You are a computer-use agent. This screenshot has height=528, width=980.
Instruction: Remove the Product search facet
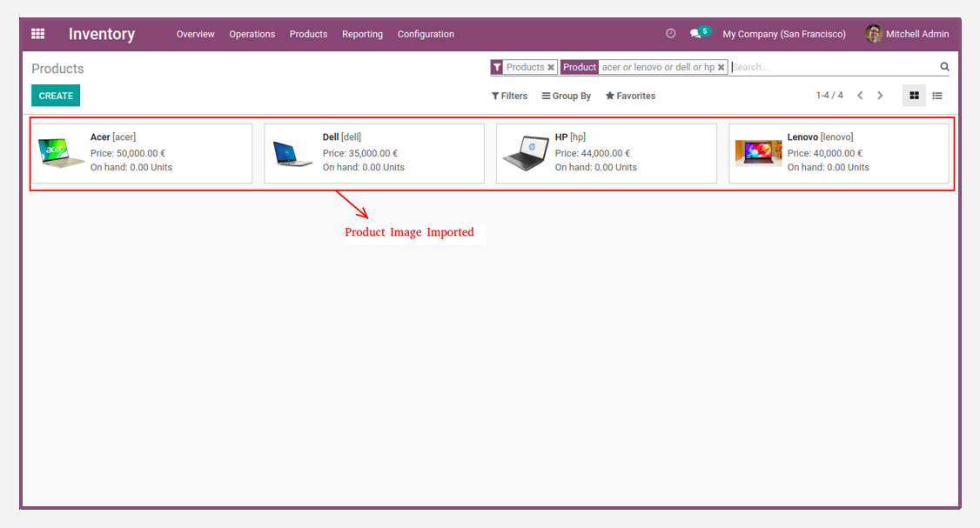pyautogui.click(x=721, y=68)
